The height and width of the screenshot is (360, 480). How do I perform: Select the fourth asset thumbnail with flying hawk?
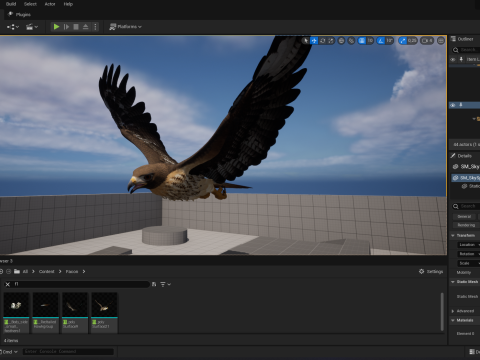click(x=104, y=313)
